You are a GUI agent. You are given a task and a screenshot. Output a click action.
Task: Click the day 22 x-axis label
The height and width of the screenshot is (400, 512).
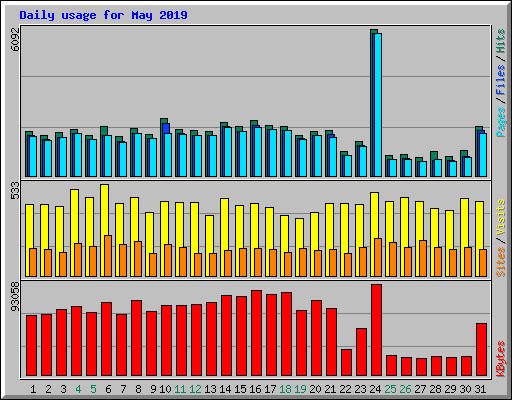[345, 389]
